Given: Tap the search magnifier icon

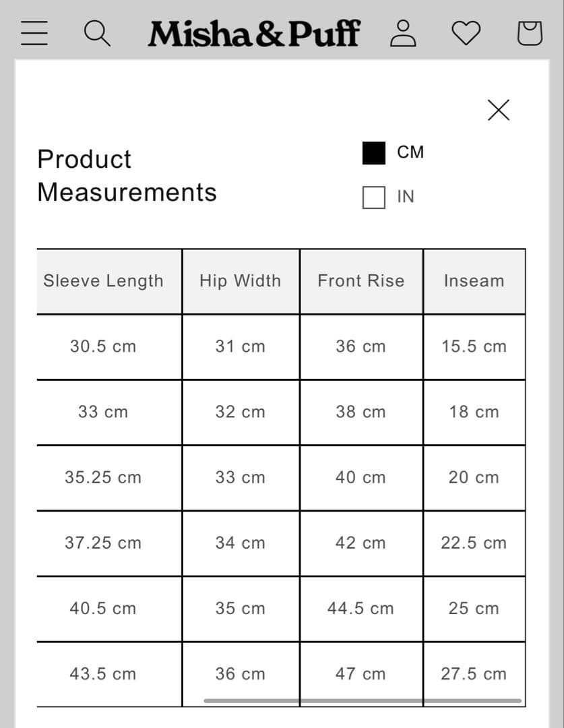Looking at the screenshot, I should click(97, 32).
